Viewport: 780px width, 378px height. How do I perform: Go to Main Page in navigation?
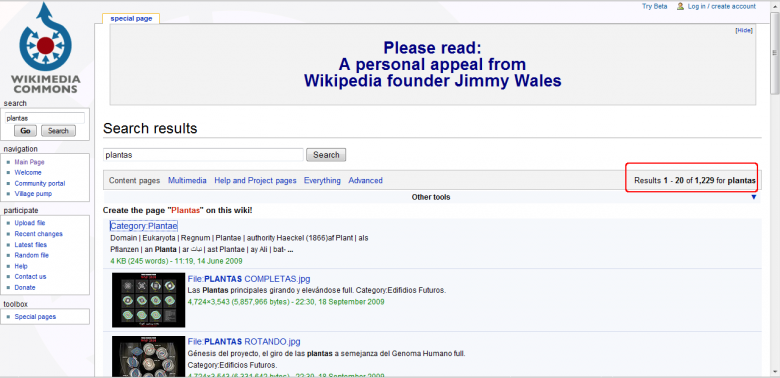[x=29, y=162]
